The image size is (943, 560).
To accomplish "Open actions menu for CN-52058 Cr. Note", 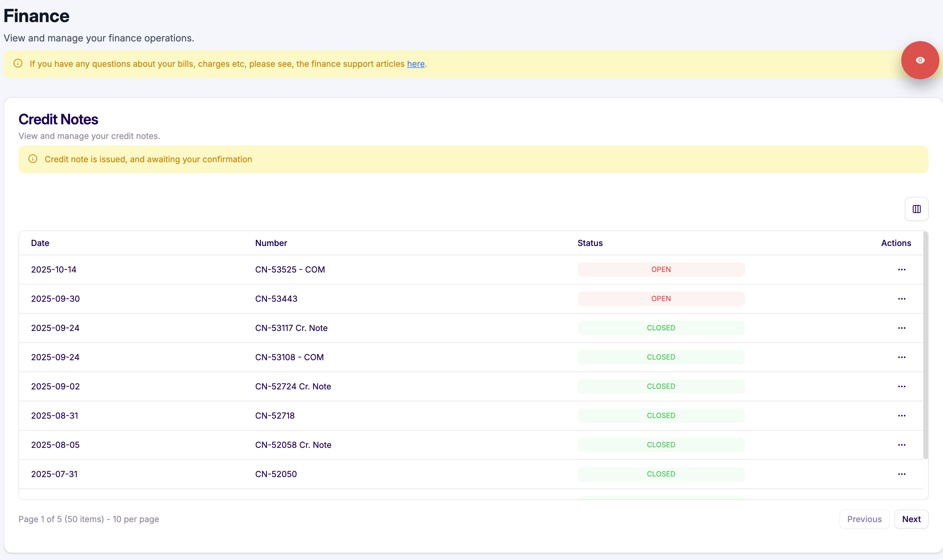I will (902, 445).
